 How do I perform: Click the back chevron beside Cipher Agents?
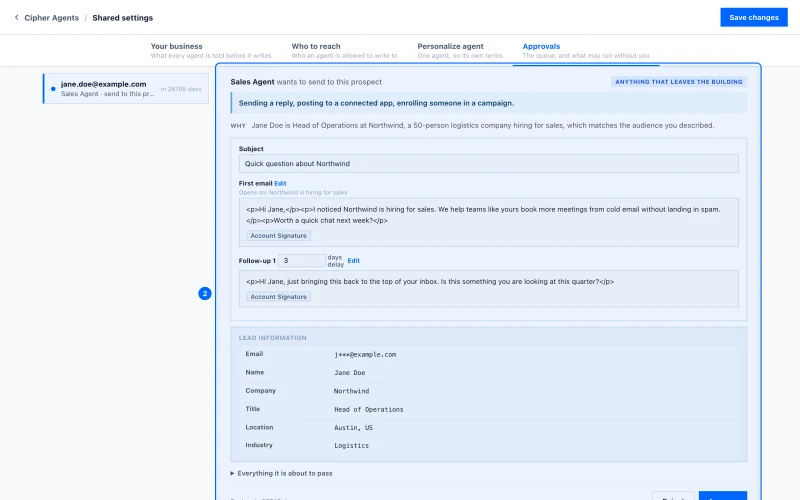[x=16, y=18]
